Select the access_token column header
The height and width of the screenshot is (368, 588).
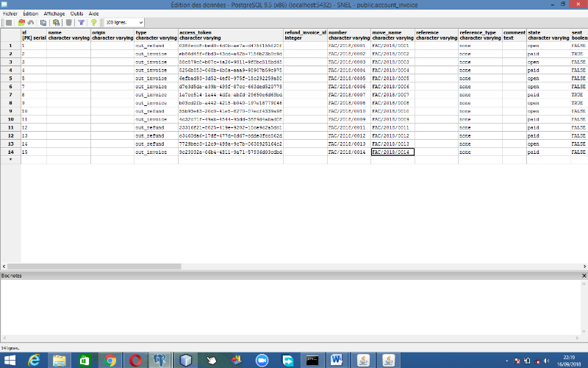[x=231, y=35]
